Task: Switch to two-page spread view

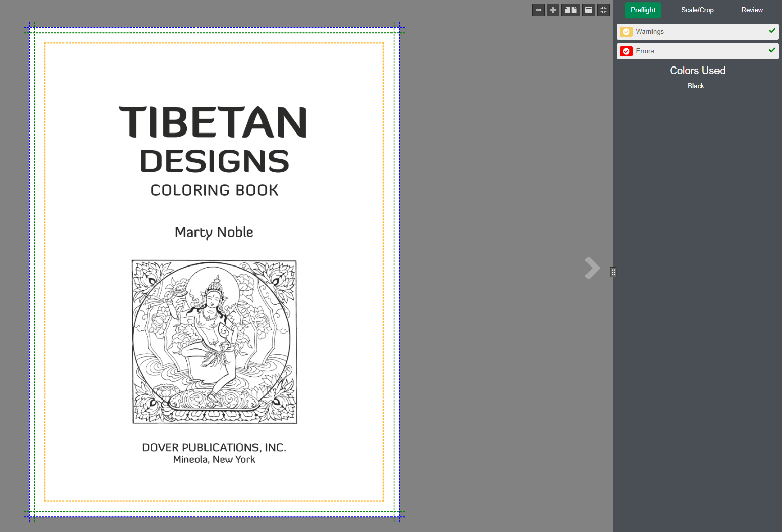Action: point(571,10)
